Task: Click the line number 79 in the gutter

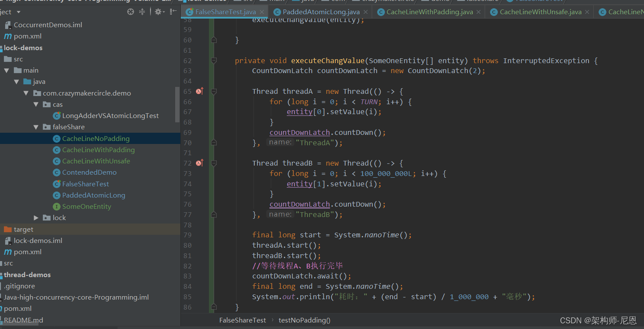Action: click(x=187, y=235)
